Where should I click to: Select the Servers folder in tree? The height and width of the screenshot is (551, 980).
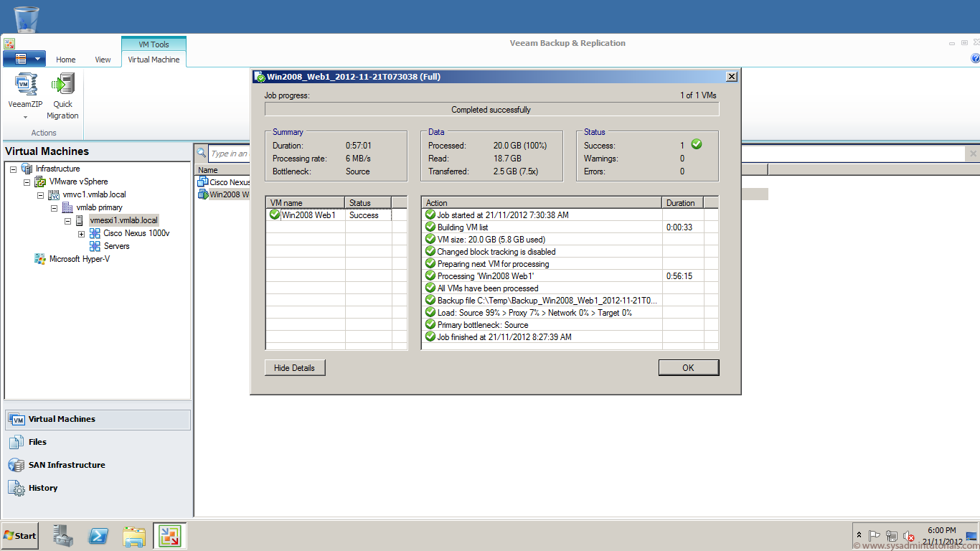116,246
